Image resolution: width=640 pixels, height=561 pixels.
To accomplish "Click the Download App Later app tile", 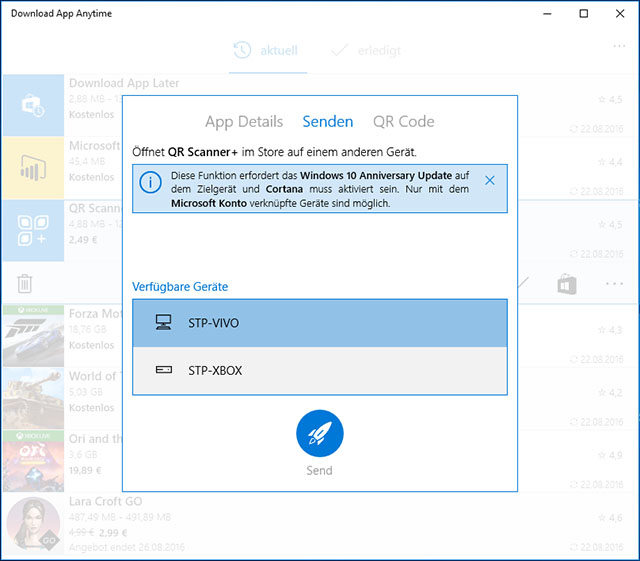I will 33,105.
